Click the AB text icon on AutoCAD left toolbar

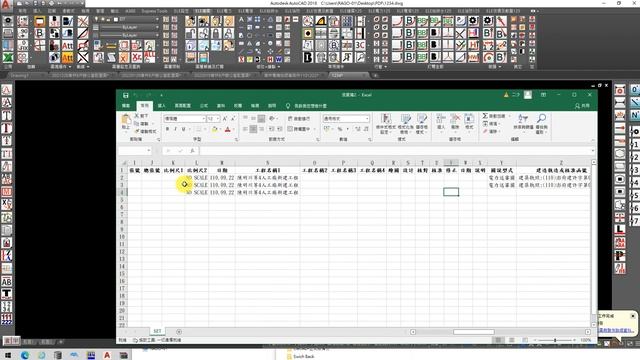tap(7, 282)
